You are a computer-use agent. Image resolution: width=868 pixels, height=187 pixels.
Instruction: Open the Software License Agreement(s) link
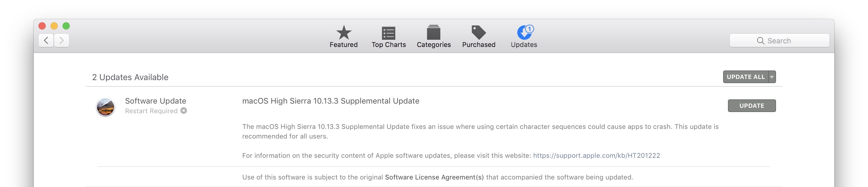click(x=434, y=177)
